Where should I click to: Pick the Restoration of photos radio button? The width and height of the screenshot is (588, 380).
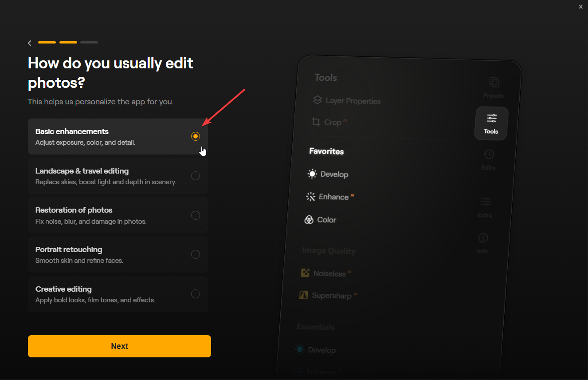[x=196, y=215]
